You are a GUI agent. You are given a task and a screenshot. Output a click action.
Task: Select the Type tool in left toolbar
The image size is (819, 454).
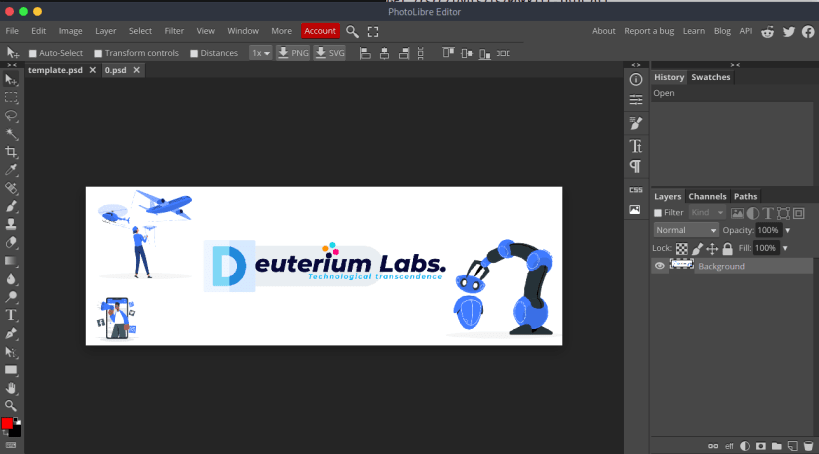tap(11, 315)
